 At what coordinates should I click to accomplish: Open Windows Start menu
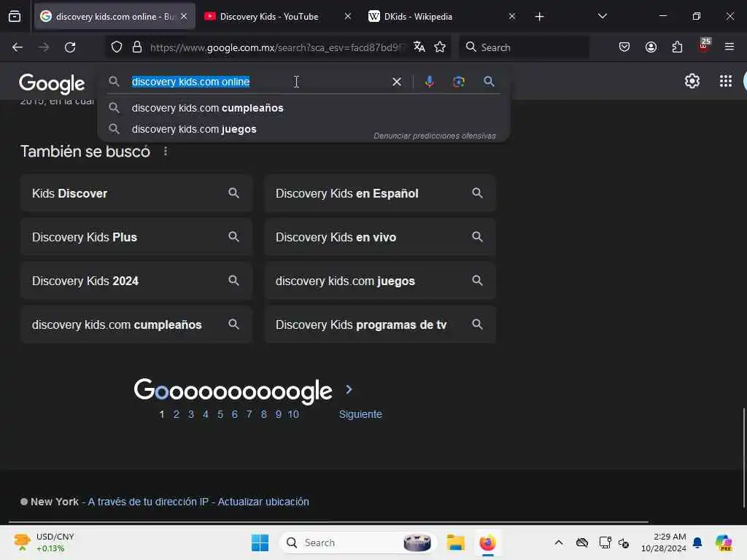[260, 542]
